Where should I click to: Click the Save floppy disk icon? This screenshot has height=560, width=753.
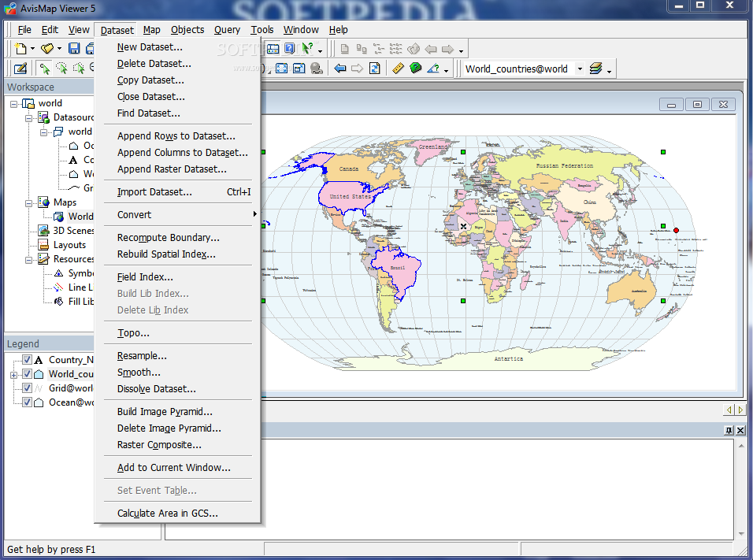tap(74, 49)
